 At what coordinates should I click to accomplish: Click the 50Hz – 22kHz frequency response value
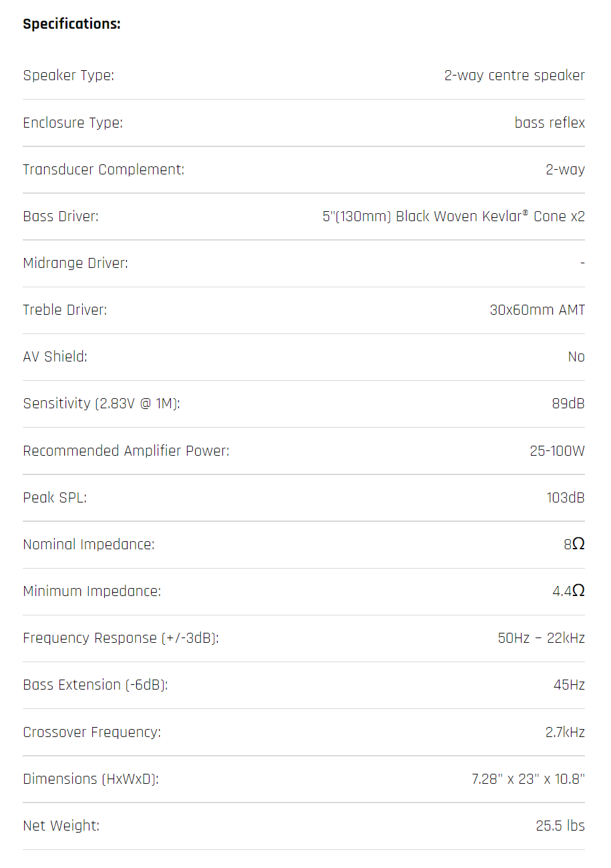point(541,638)
